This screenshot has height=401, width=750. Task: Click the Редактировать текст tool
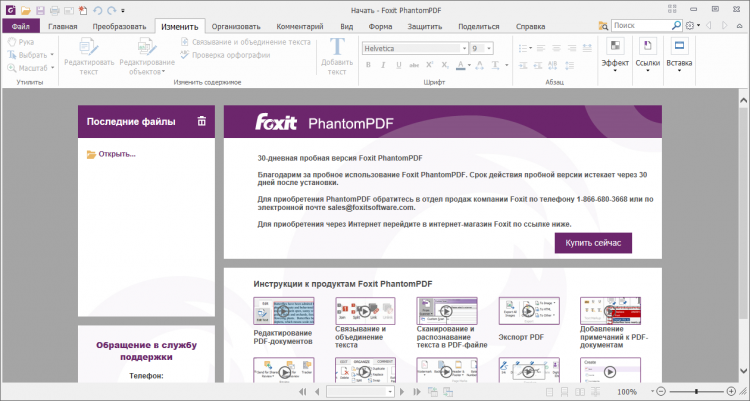pyautogui.click(x=89, y=56)
